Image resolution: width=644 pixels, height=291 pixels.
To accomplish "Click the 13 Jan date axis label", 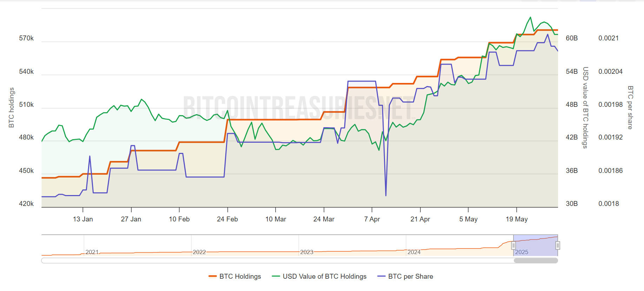I will click(83, 219).
